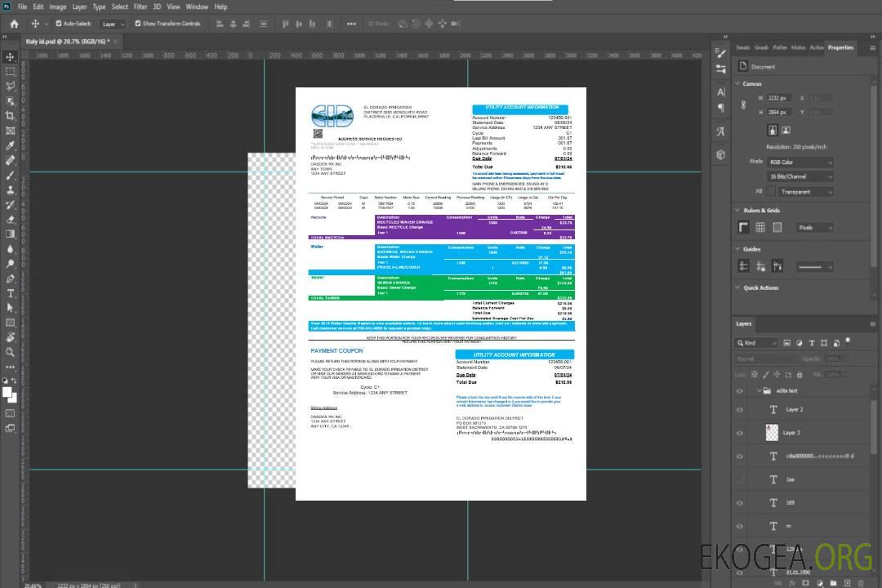Screen dimensions: 882x588
Task: Open the File menu
Action: pyautogui.click(x=23, y=7)
